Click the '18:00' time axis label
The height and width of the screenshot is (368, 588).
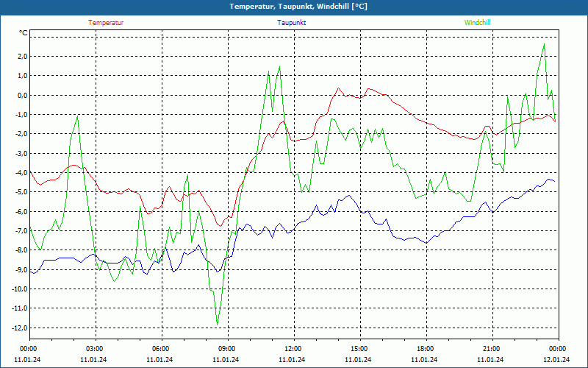426,349
